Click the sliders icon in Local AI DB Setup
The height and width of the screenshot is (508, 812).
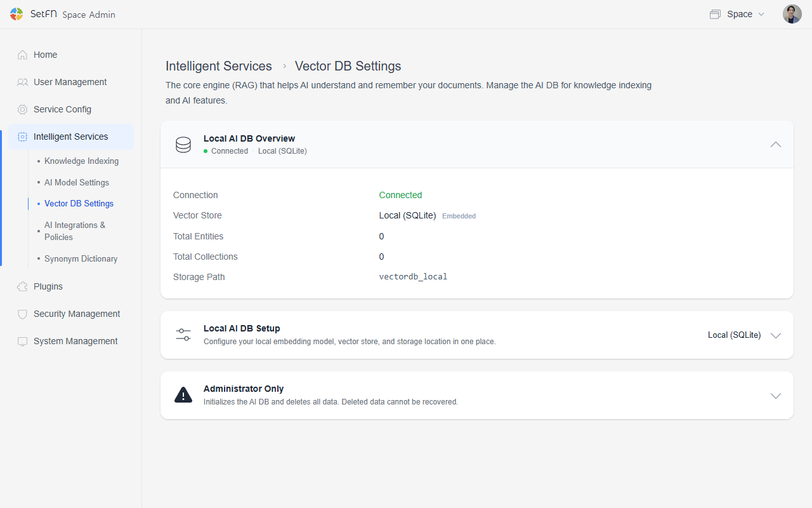[x=183, y=335]
